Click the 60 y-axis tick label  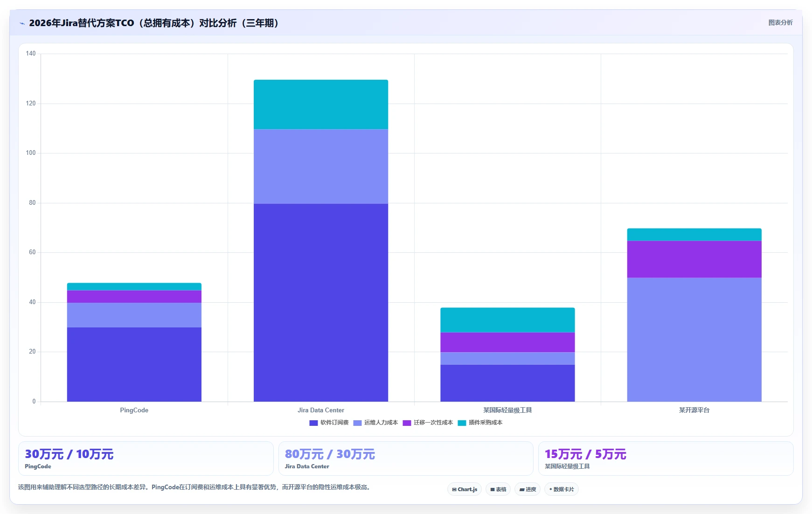pos(32,252)
